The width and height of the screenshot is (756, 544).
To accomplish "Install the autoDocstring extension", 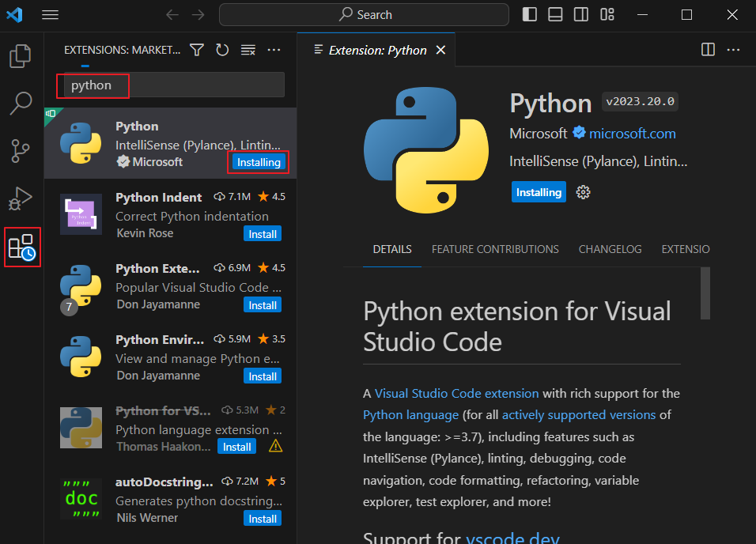I will 263,519.
